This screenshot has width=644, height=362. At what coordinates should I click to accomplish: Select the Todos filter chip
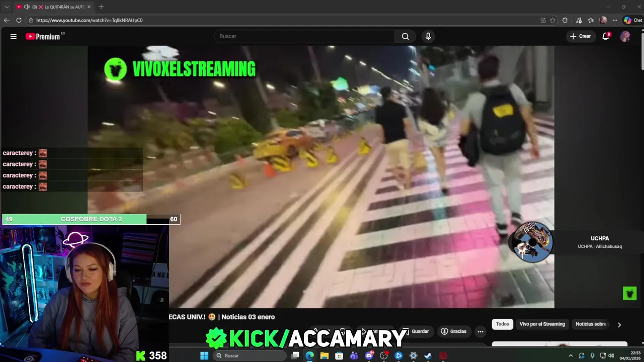coord(503,324)
